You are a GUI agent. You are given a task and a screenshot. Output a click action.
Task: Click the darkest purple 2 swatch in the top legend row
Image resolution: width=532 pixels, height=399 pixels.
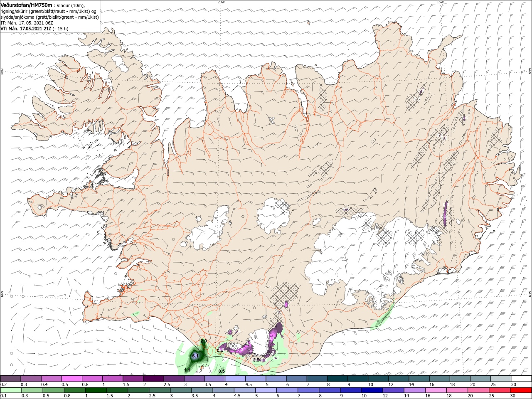153,379
